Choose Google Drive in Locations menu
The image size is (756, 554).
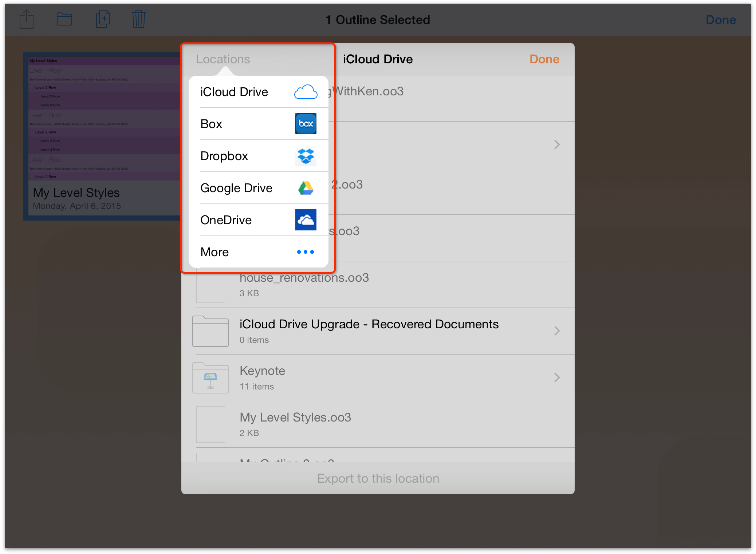(x=259, y=188)
